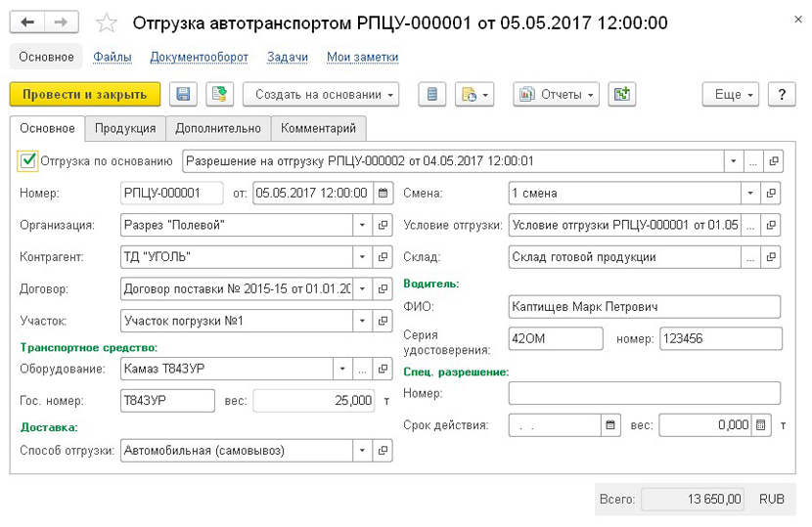Click the document movements list icon
The height and width of the screenshot is (527, 812).
click(432, 94)
